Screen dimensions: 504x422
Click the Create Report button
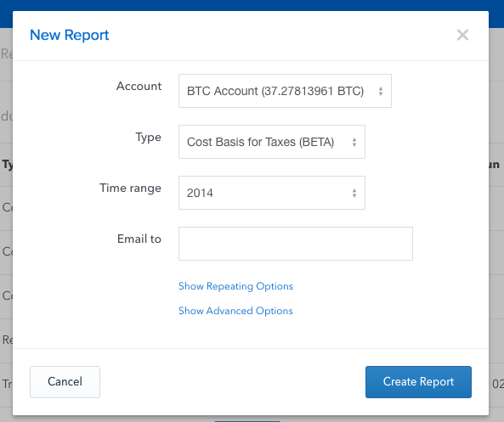click(418, 382)
